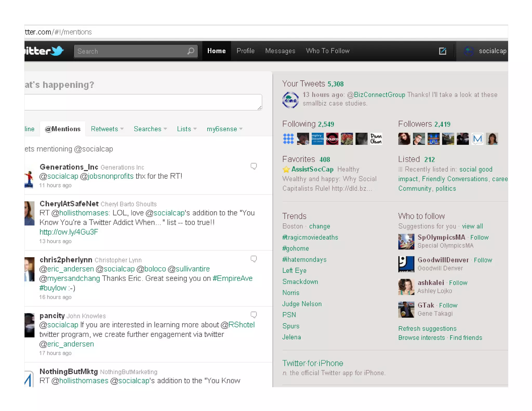Open the Retweets dropdown

[107, 129]
